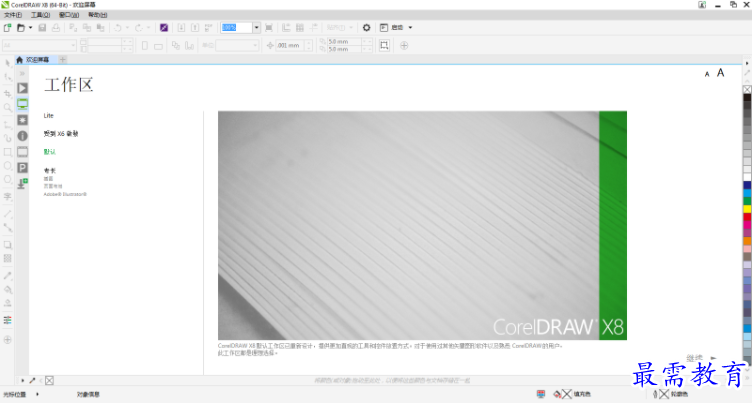Decrease text size with small A
This screenshot has width=754, height=406.
707,74
